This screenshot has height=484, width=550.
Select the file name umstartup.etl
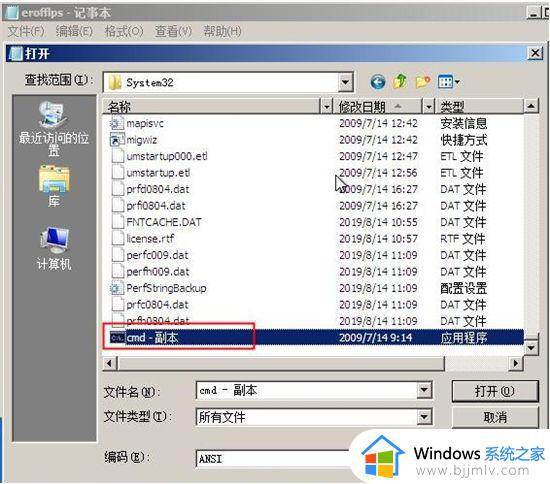[x=158, y=173]
